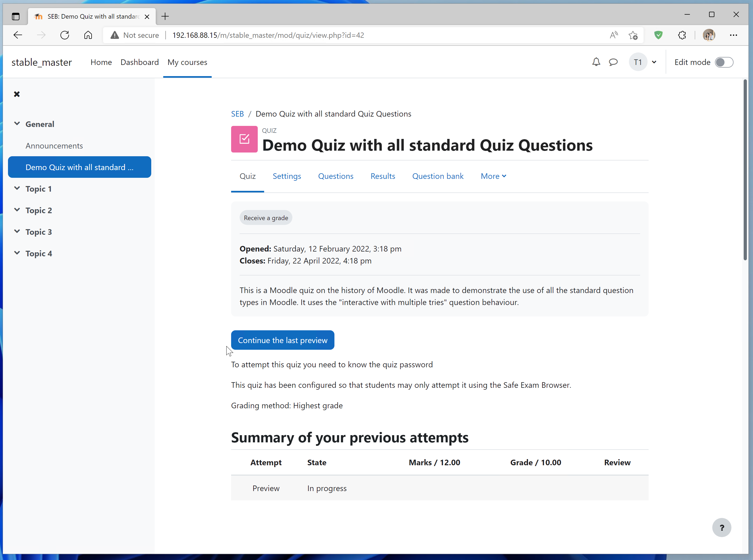Viewport: 753px width, 560px height.
Task: Open a new browser tab
Action: click(x=165, y=16)
